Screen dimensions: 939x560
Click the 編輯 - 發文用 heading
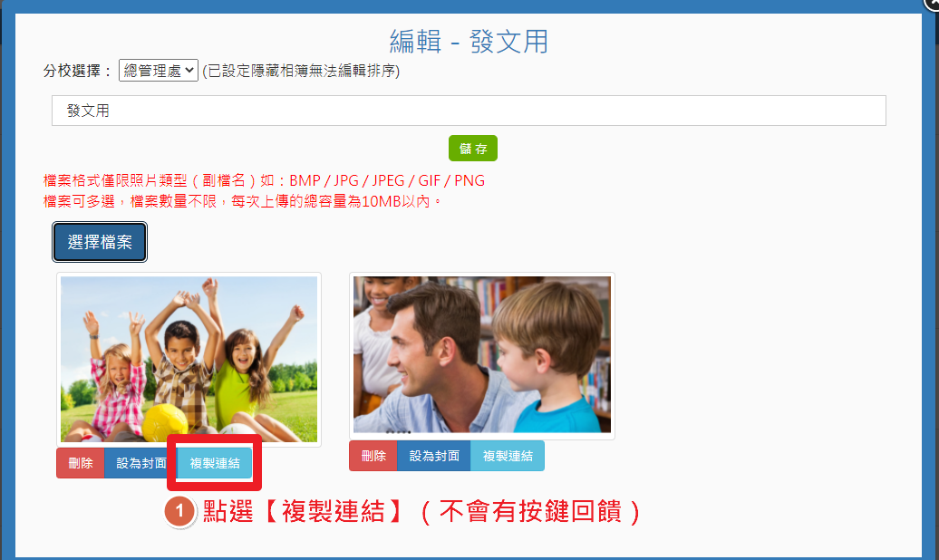pos(469,42)
